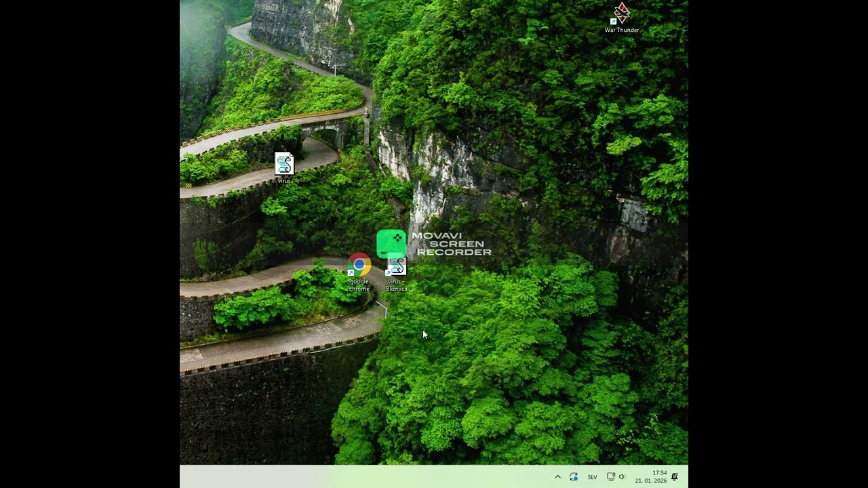The width and height of the screenshot is (868, 488).
Task: Open the notification bell icon
Action: coord(675,476)
